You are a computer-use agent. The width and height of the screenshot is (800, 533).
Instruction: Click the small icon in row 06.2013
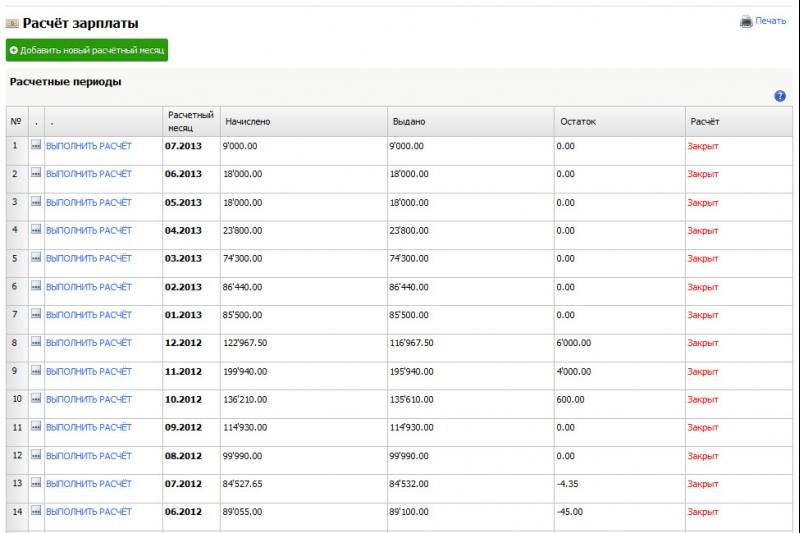pyautogui.click(x=36, y=173)
